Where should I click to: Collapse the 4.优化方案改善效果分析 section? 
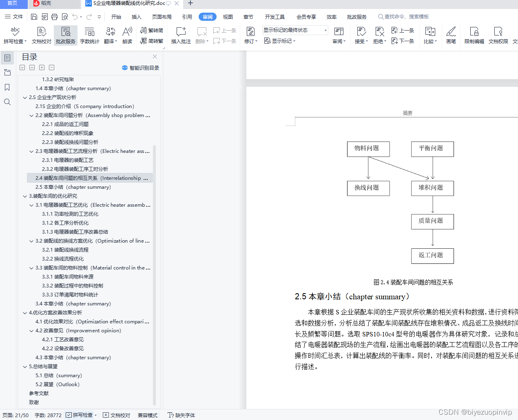(25, 313)
